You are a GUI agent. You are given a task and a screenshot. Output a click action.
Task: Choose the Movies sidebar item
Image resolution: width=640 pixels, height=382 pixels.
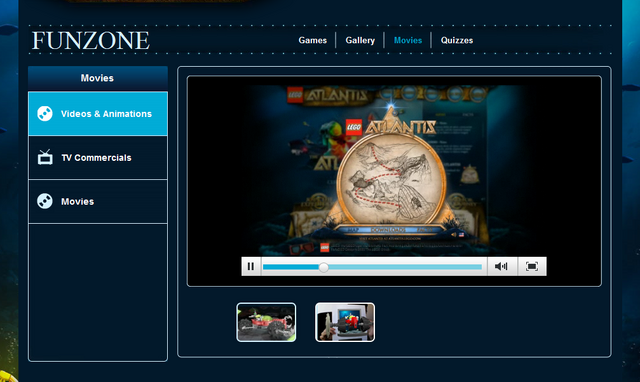(98, 202)
